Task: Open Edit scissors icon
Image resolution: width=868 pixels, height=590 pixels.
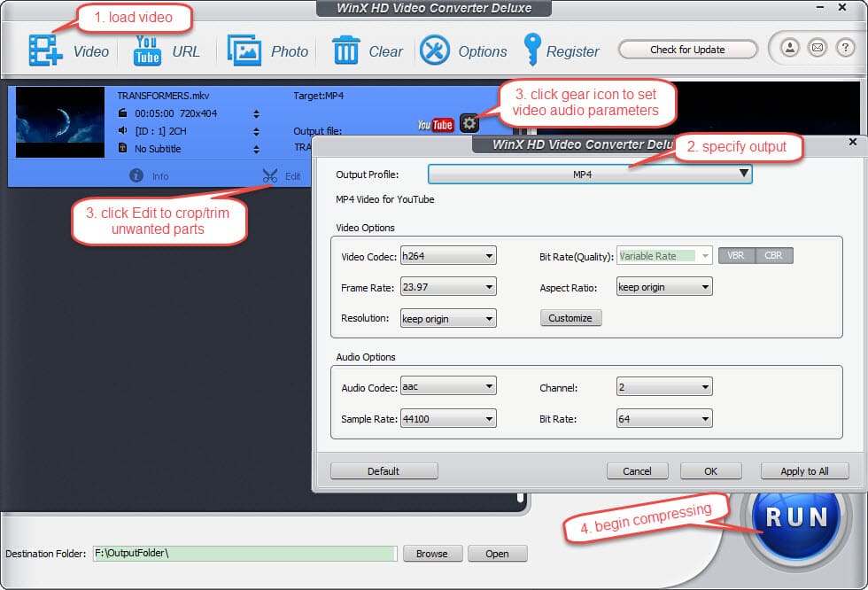Action: (270, 176)
